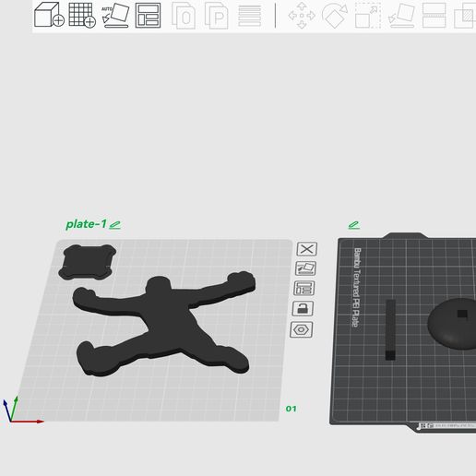Select the dome object on second plate
476x476 pixels.
pos(451,324)
